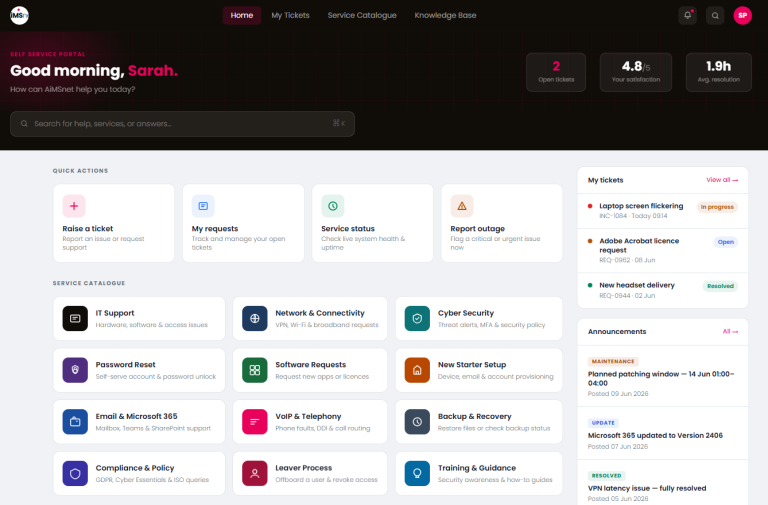Click My requests card title

[215, 228]
